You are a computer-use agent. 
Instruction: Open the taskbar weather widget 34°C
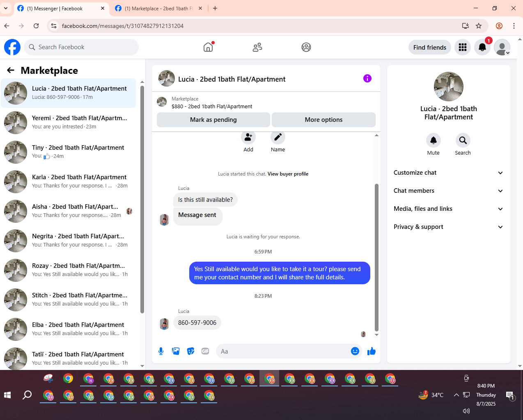point(431,395)
